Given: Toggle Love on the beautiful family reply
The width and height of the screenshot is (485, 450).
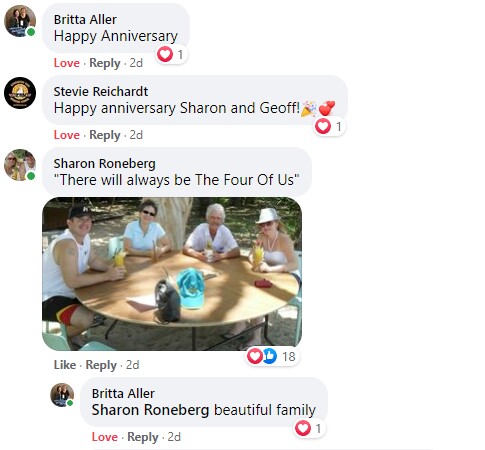Looking at the screenshot, I should click(x=105, y=437).
